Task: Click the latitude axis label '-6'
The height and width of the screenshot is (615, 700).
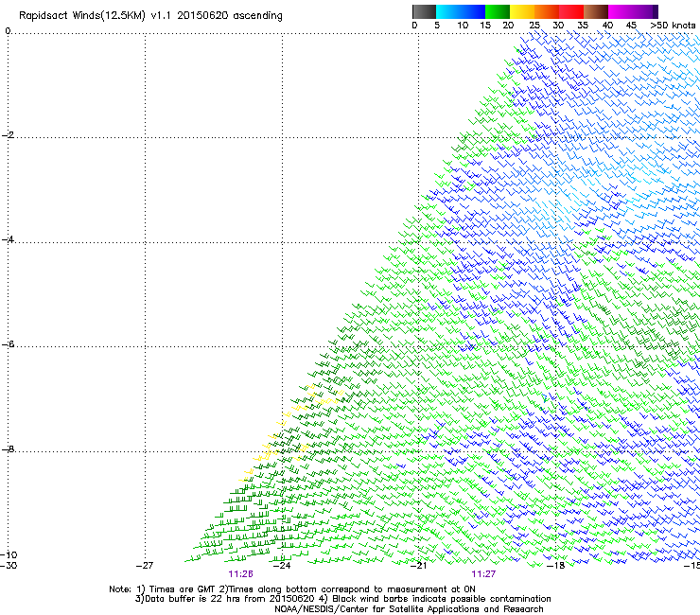Action: pos(8,344)
